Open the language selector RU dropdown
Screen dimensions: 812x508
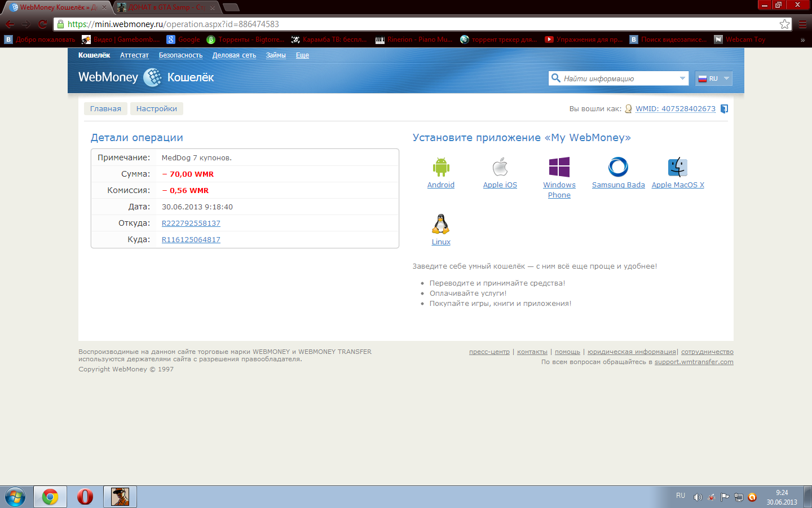coord(714,78)
